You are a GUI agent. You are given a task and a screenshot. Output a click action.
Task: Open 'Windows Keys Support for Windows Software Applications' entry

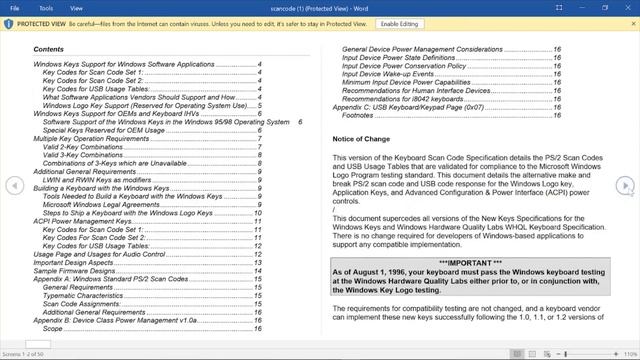[147, 64]
